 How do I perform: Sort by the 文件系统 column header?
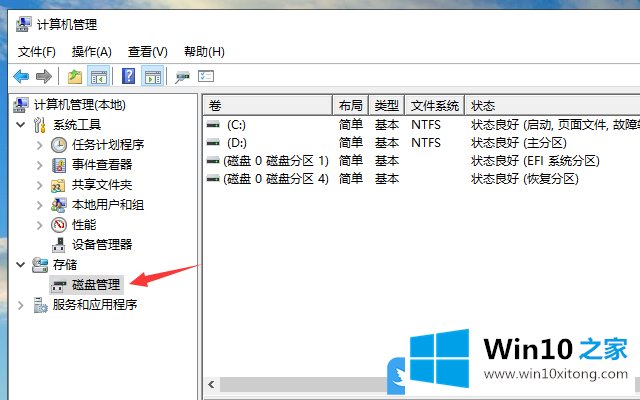tap(434, 105)
